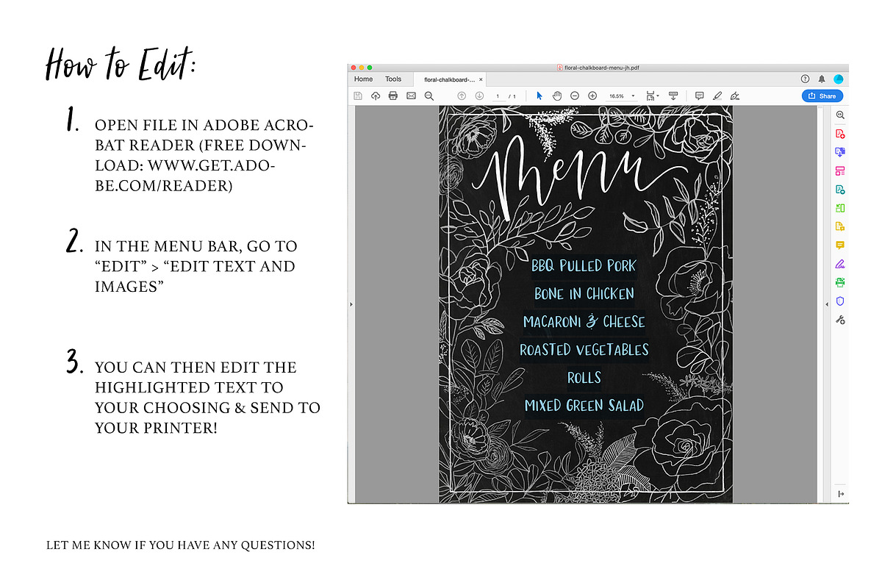
Task: Switch to the Home tab
Action: (363, 79)
